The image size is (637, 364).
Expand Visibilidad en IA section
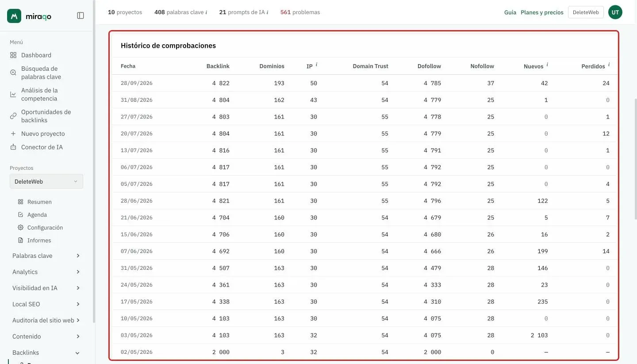pyautogui.click(x=46, y=288)
